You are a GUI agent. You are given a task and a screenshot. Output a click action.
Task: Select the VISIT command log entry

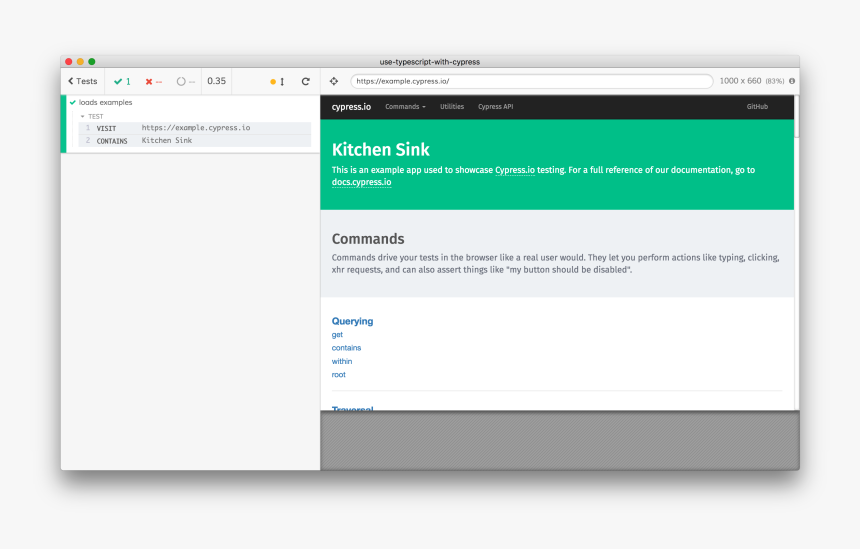point(195,128)
